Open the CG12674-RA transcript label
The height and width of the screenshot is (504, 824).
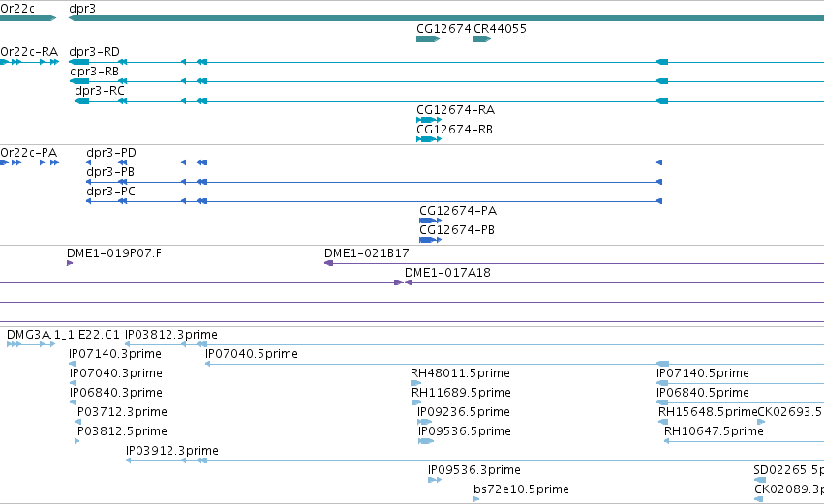tap(456, 110)
